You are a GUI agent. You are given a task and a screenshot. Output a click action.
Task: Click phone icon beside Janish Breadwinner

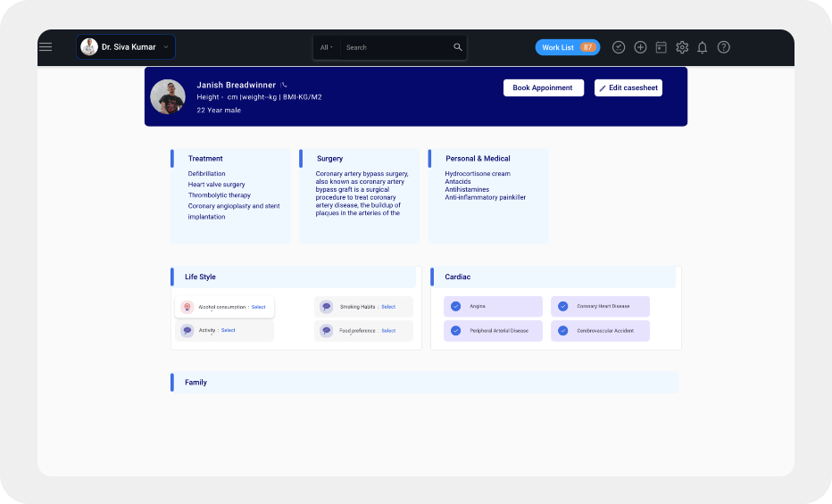[284, 85]
